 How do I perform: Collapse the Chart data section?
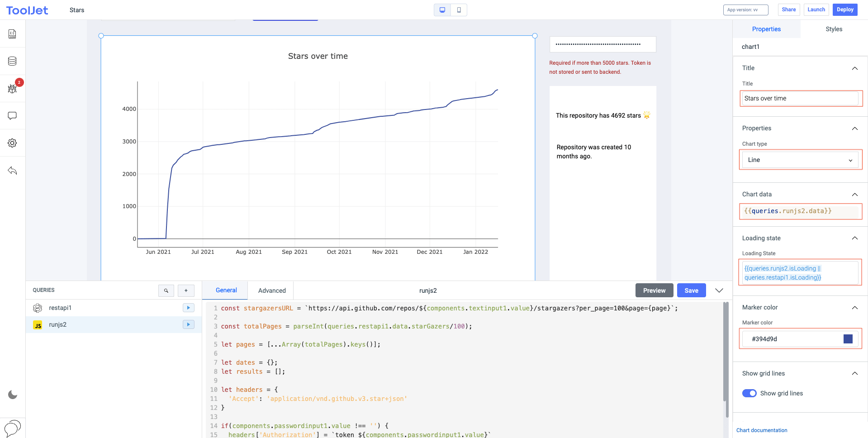click(x=854, y=195)
